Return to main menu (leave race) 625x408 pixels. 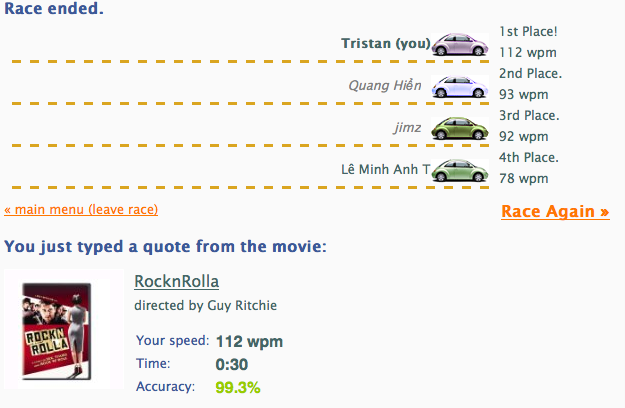pyautogui.click(x=81, y=209)
